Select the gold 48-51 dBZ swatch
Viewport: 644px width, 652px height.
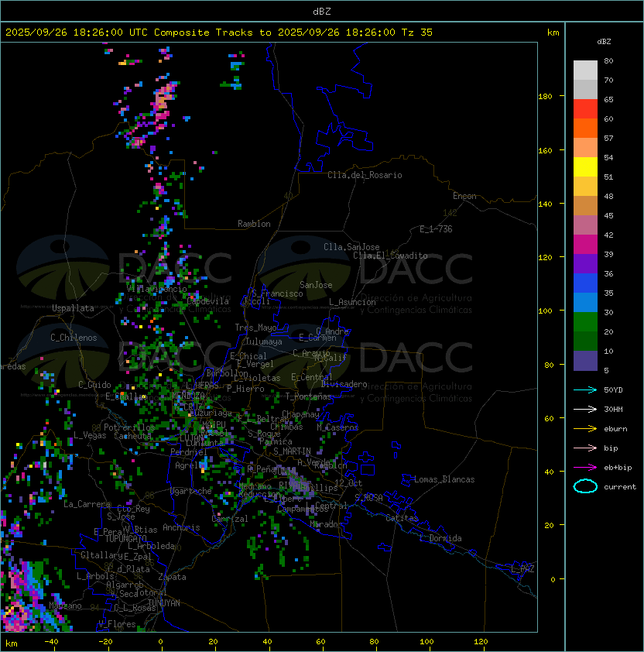point(585,187)
